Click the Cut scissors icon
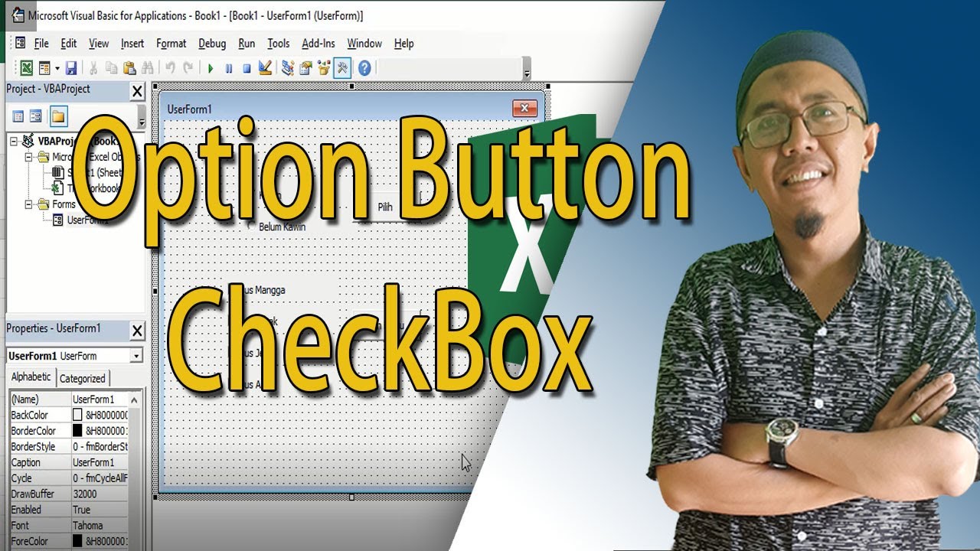 [x=93, y=68]
